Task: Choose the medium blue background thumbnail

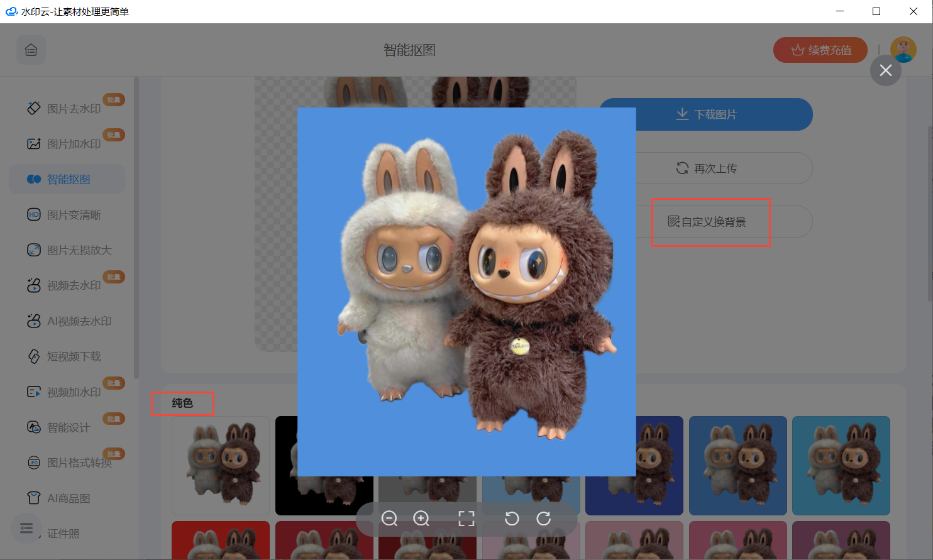Action: [x=738, y=466]
